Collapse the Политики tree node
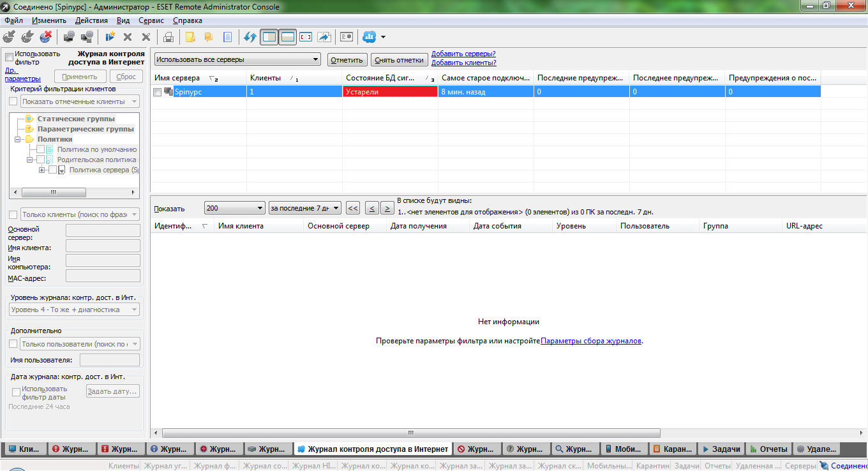 click(18, 139)
